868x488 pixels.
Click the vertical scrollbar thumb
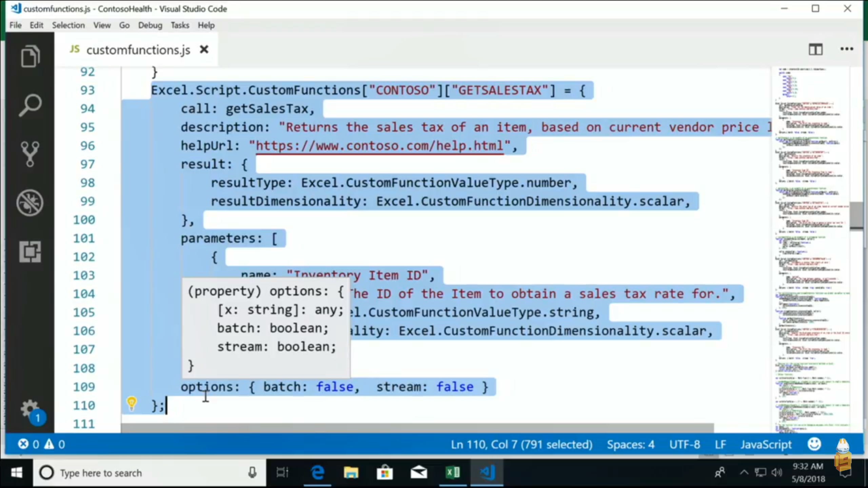click(856, 216)
